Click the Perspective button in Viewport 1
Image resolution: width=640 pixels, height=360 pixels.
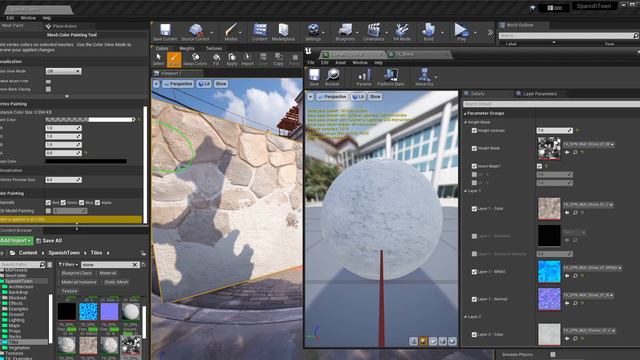(178, 84)
